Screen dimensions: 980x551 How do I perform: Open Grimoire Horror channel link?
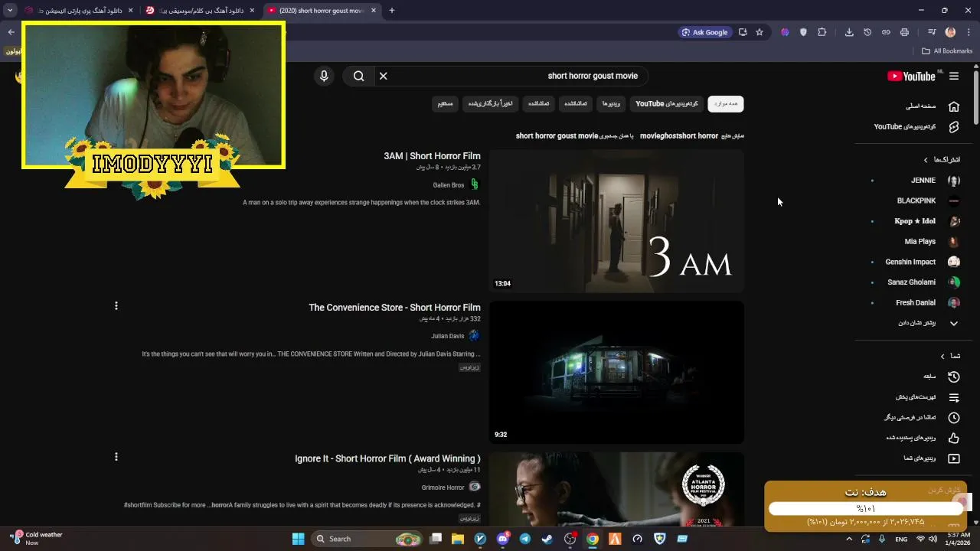[x=443, y=487]
